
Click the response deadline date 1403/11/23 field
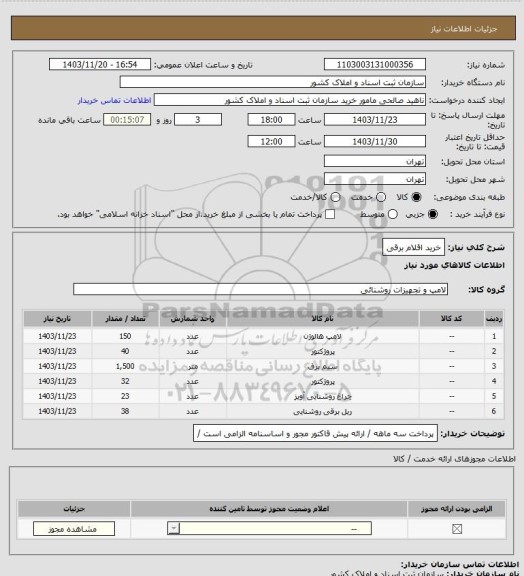click(375, 120)
